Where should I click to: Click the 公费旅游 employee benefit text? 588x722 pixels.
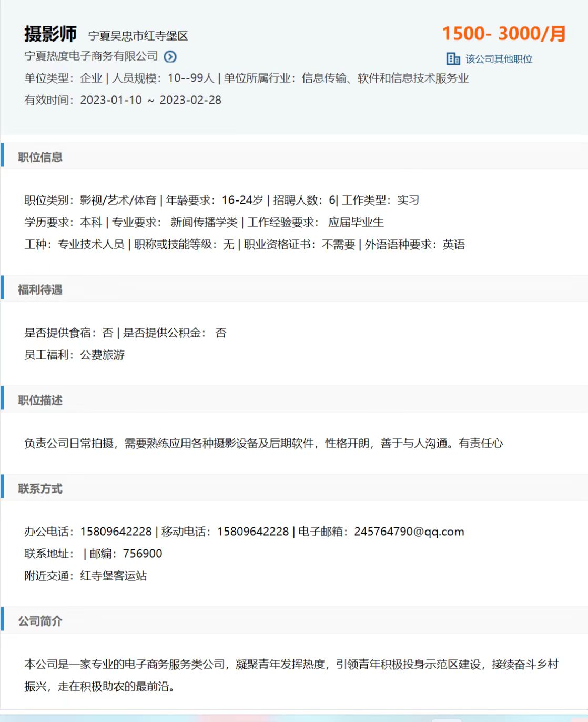tap(102, 355)
